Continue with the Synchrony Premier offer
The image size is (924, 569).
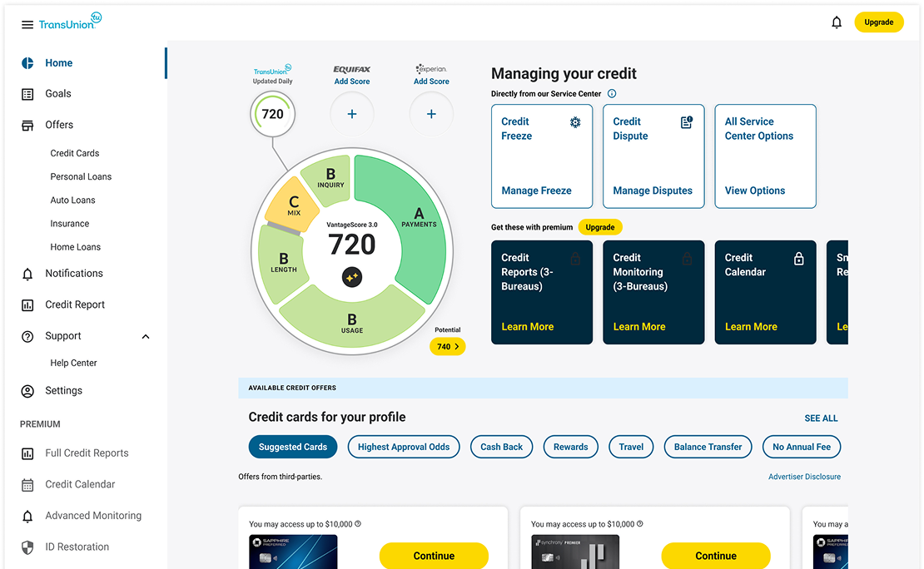[715, 556]
